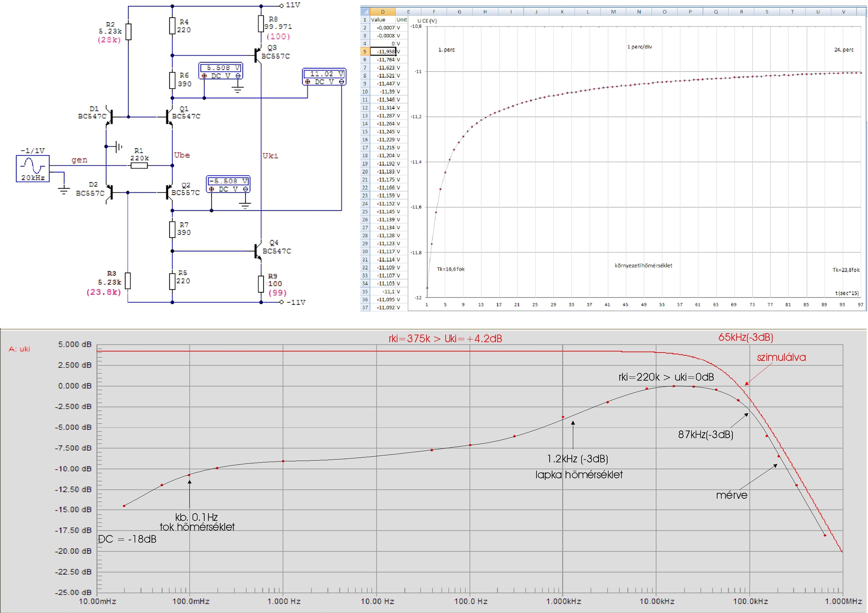Select the 20kHz sine generator symbol

click(x=33, y=168)
